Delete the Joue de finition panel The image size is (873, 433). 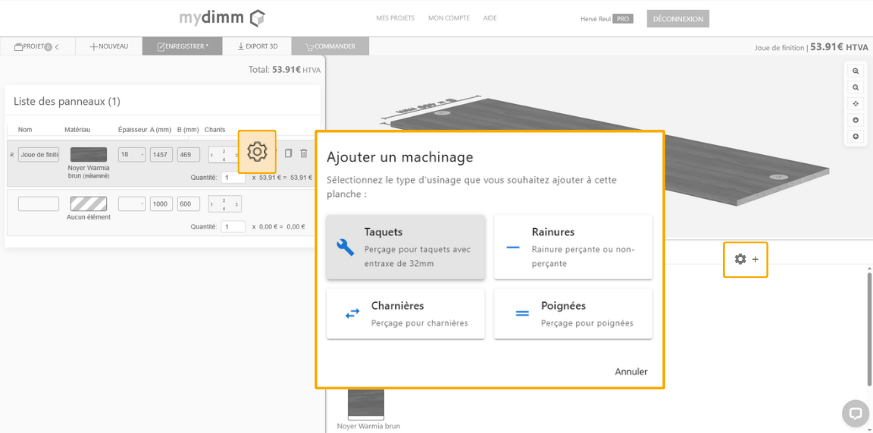click(x=304, y=153)
